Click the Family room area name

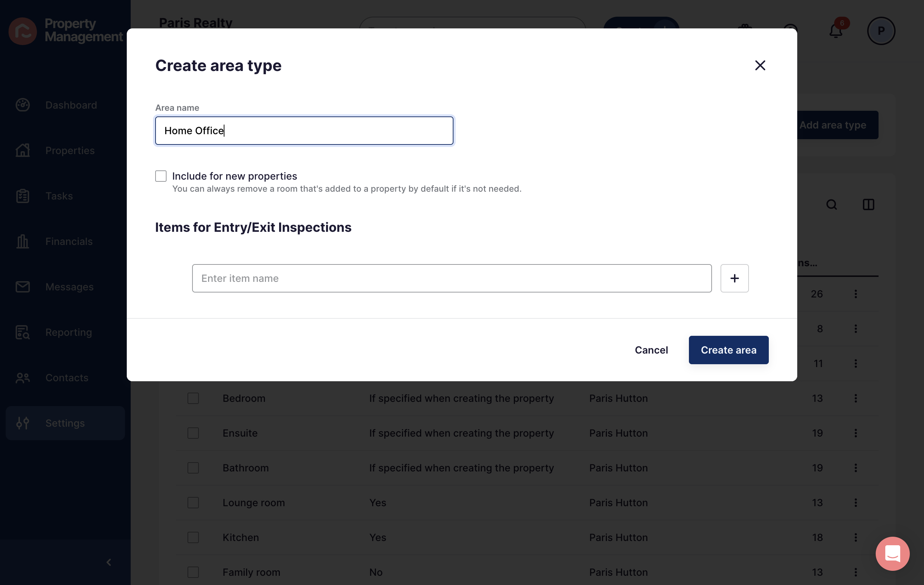[251, 572]
